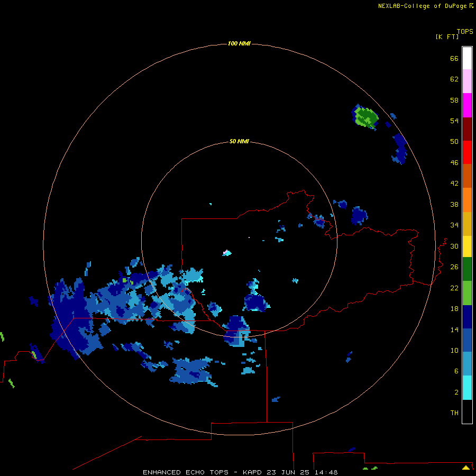Click the dark red legend swatch
This screenshot has width=476, height=476.
click(x=467, y=129)
